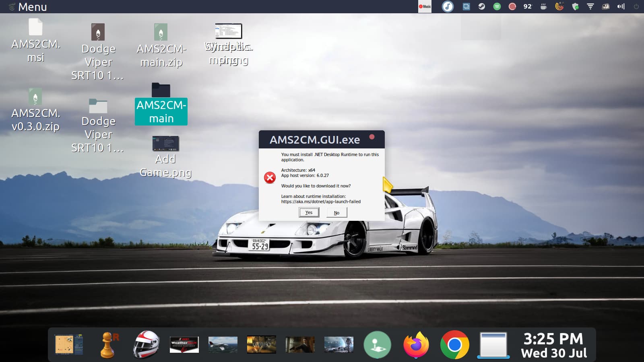Launch Google Chrome from the dock
644x362 pixels.
pyautogui.click(x=454, y=345)
